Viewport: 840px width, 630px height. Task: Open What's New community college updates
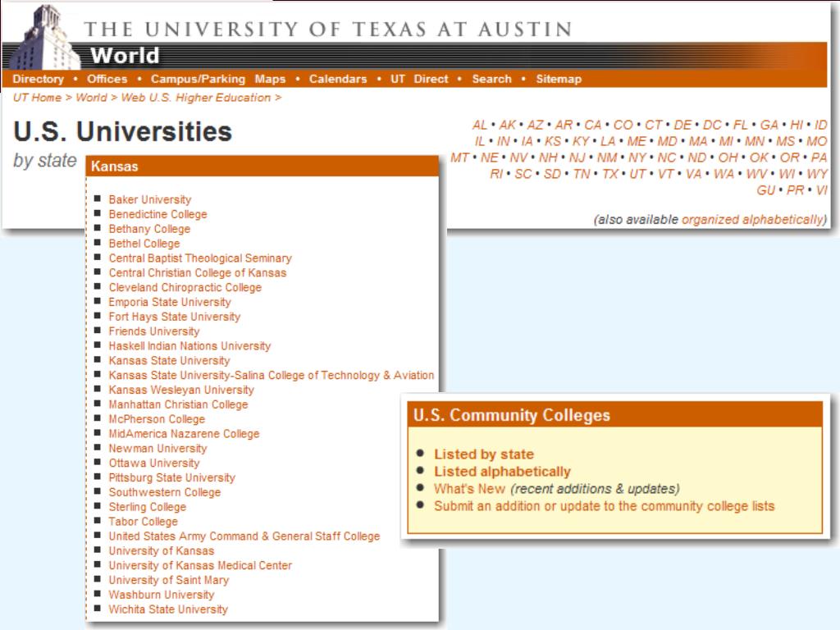(x=469, y=489)
